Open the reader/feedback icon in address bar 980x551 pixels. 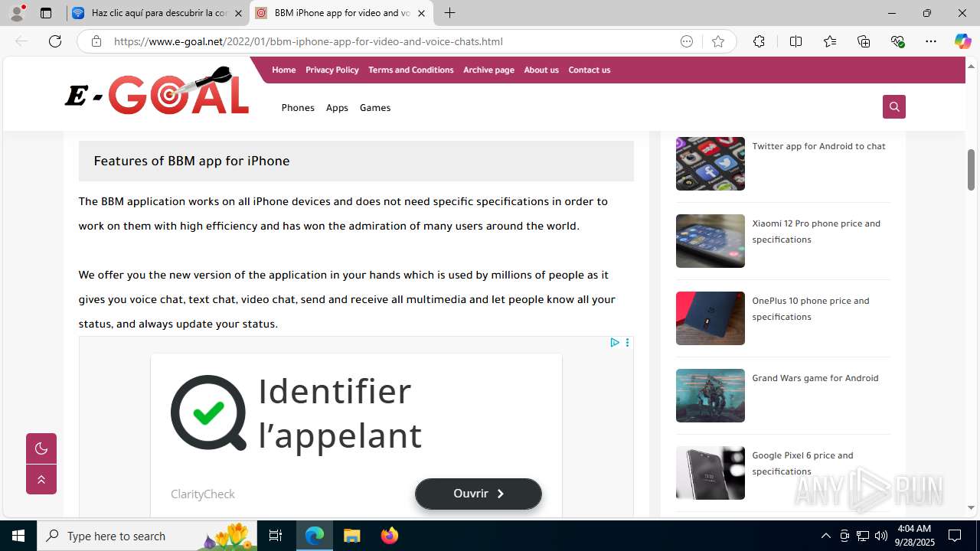click(687, 41)
